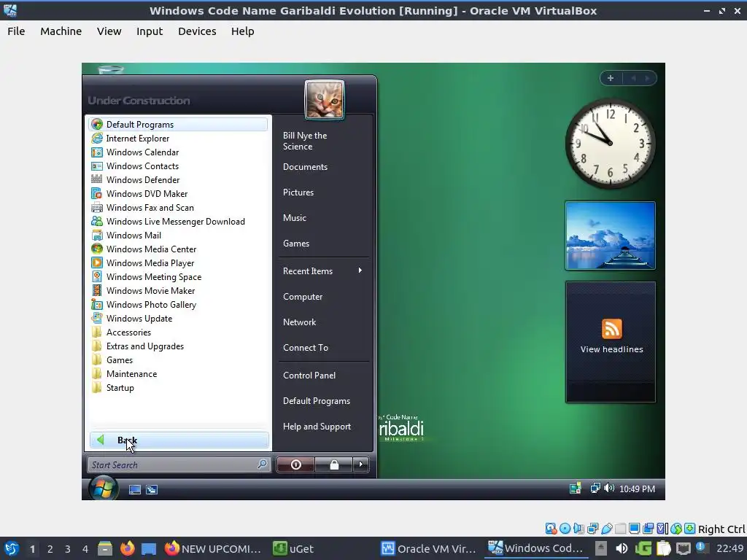
Task: Expand the Recent Items submenu
Action: pos(323,271)
